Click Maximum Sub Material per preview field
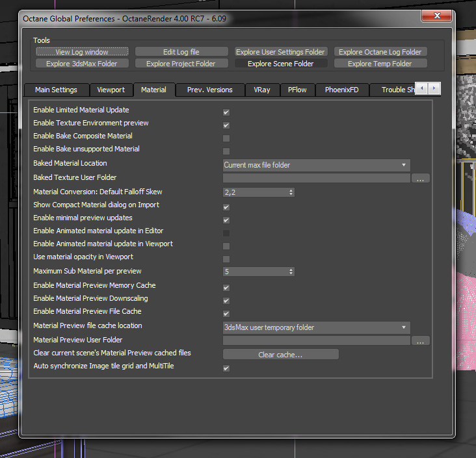This screenshot has width=476, height=458. coord(255,272)
